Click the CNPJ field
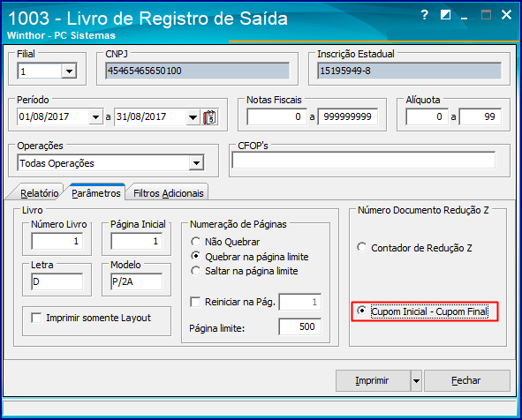The image size is (522, 420). [198, 71]
